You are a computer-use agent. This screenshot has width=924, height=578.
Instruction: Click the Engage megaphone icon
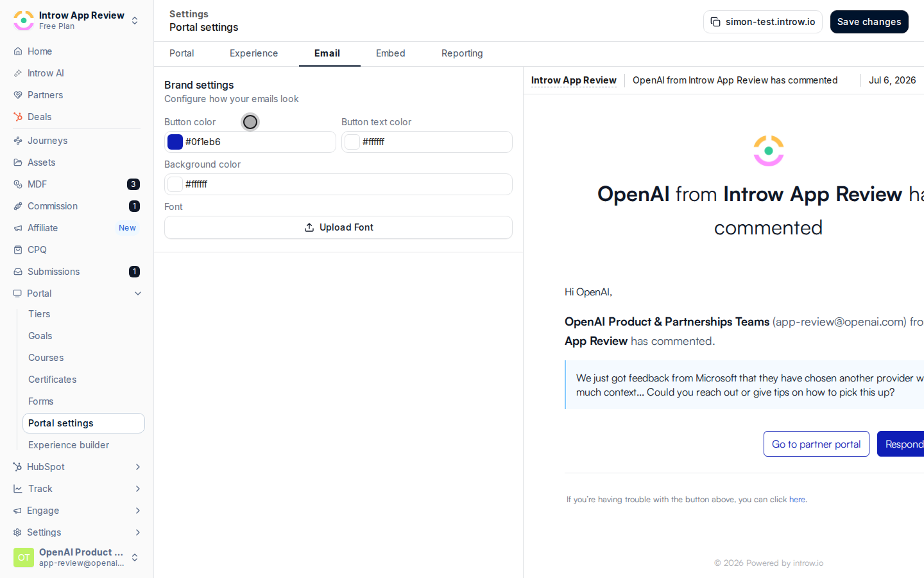pyautogui.click(x=17, y=511)
